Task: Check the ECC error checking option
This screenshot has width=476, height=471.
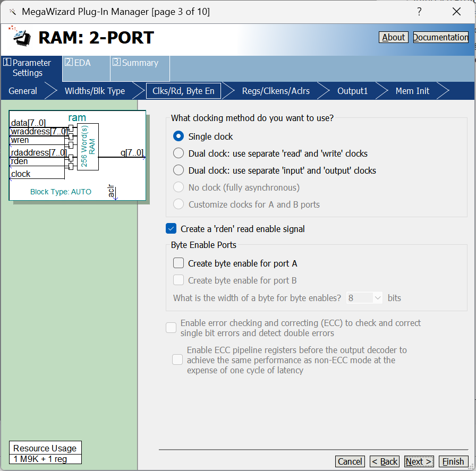Action: click(x=171, y=328)
